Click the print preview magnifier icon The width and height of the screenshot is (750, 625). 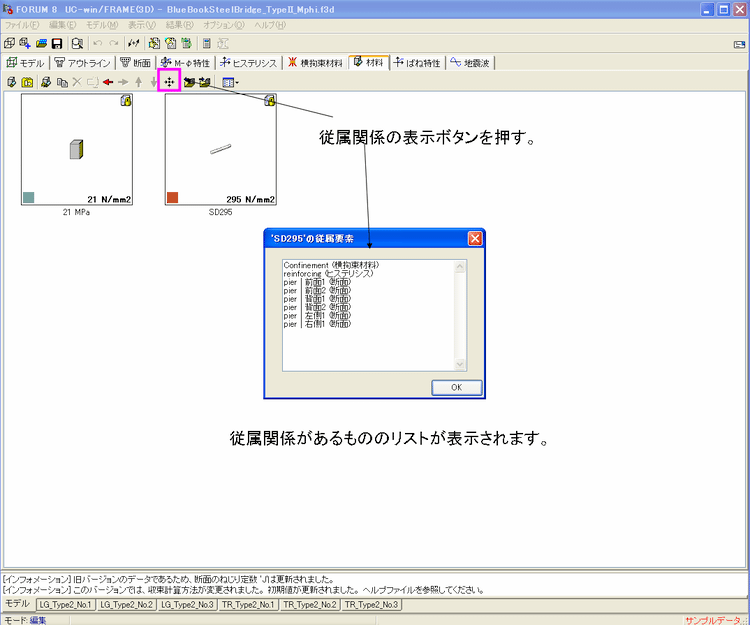[x=77, y=44]
